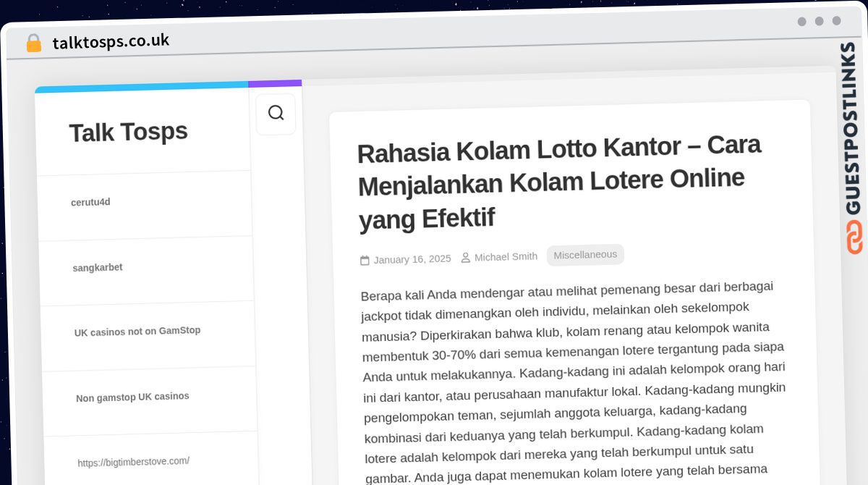
Task: Open the sangkarbet sidebar link
Action: tap(98, 268)
